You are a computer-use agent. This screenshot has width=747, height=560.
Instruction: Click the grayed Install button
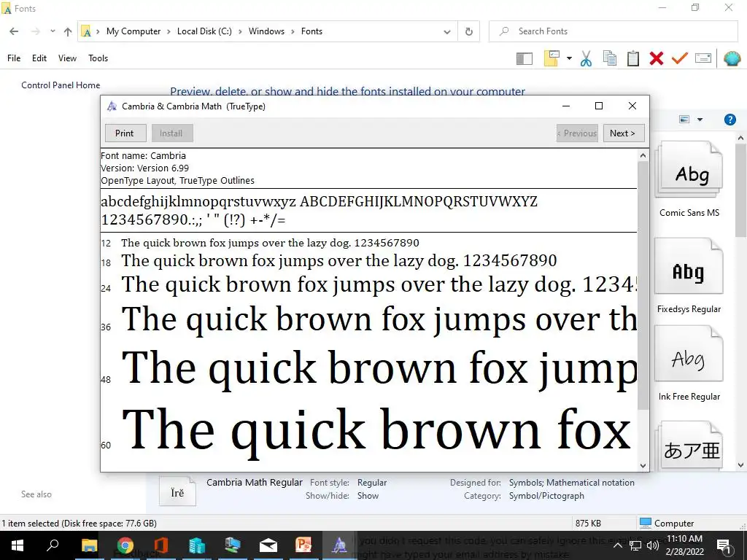172,133
